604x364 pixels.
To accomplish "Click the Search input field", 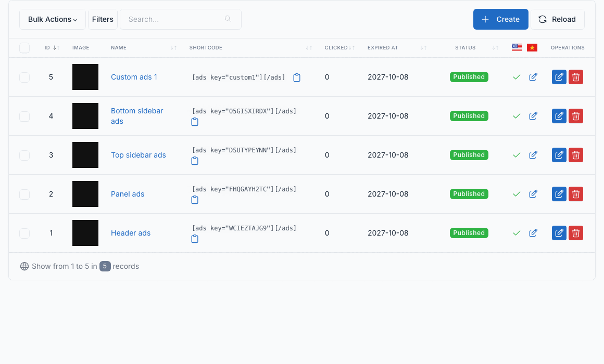I will coord(181,19).
